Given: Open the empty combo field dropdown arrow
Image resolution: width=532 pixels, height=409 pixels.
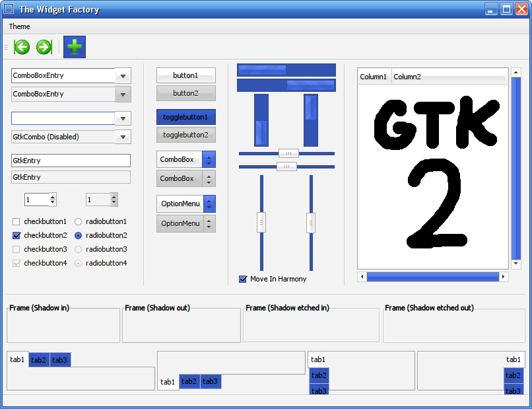Looking at the screenshot, I should pyautogui.click(x=123, y=118).
